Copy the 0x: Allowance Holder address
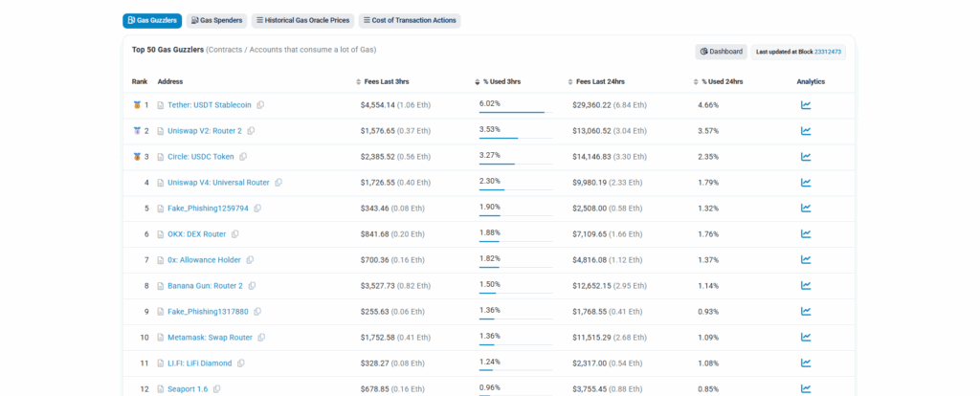980x396 pixels. (x=250, y=260)
